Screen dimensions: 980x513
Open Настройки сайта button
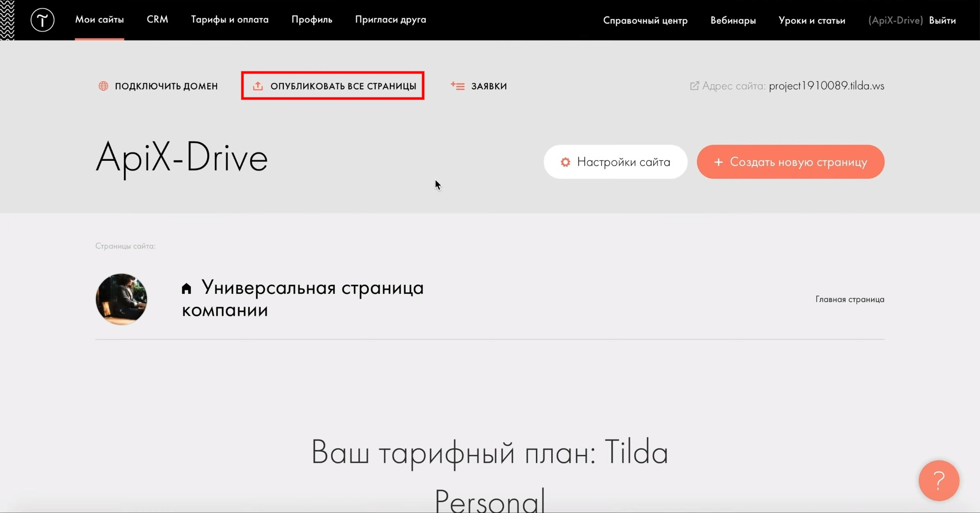pyautogui.click(x=616, y=162)
